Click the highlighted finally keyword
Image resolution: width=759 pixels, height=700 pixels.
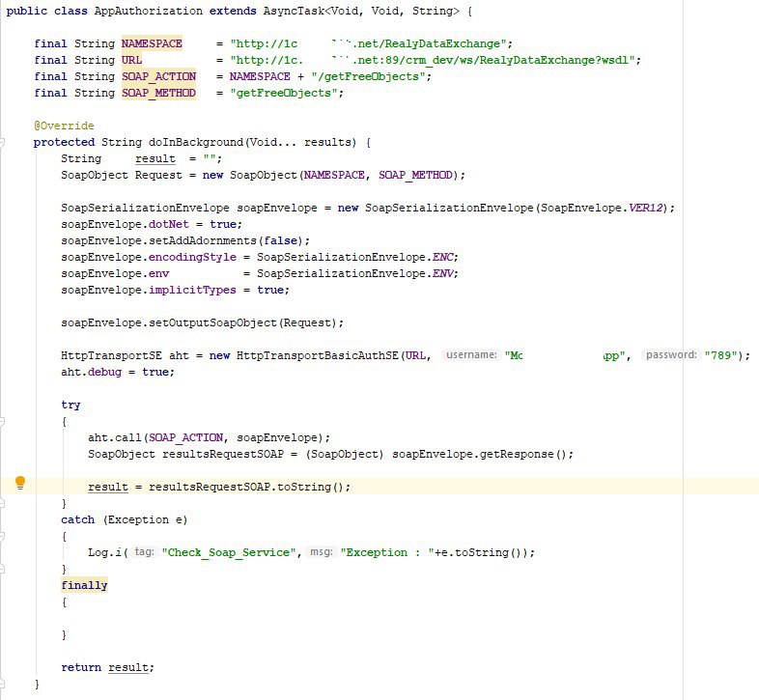84,586
